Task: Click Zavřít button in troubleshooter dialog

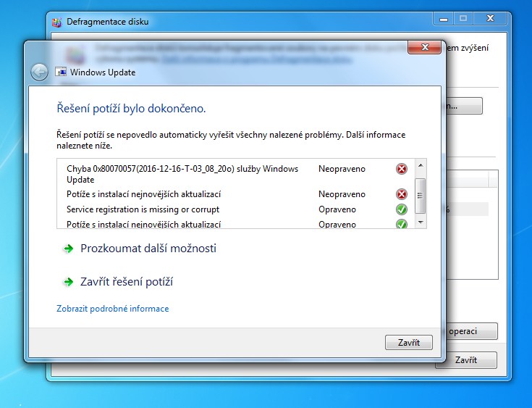Action: click(x=408, y=343)
